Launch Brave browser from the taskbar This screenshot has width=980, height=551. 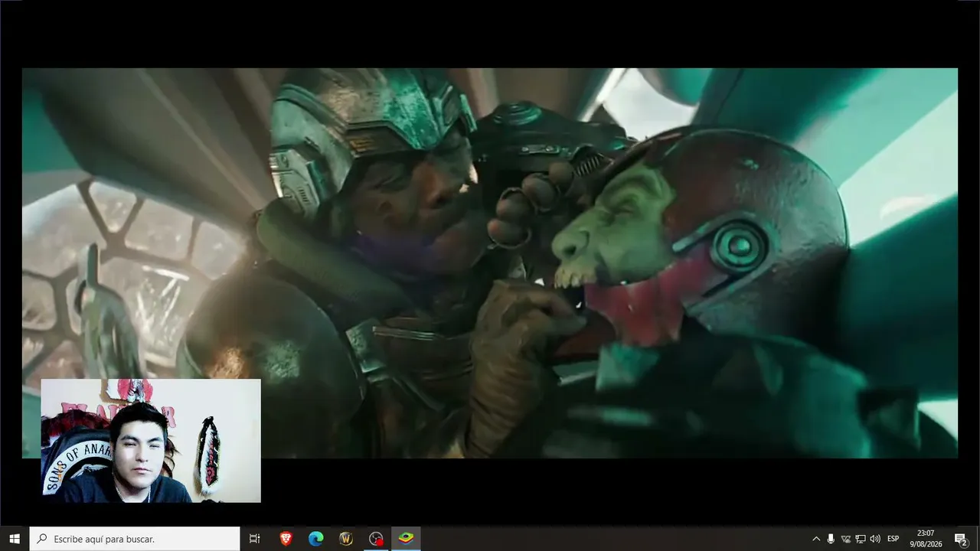click(286, 539)
